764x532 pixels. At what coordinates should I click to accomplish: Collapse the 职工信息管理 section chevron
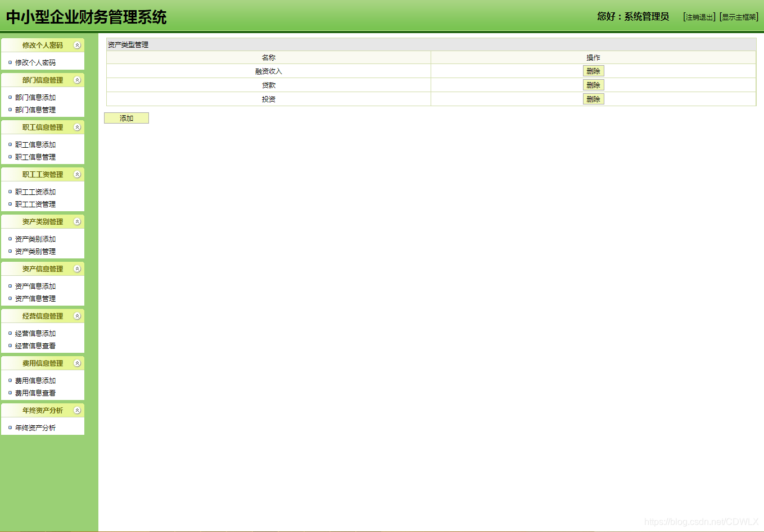point(78,128)
